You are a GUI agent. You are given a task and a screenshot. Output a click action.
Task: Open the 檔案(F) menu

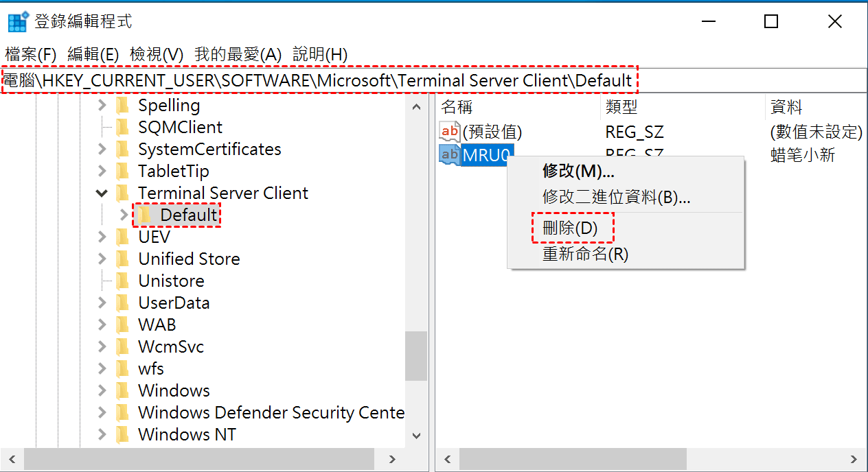click(31, 54)
